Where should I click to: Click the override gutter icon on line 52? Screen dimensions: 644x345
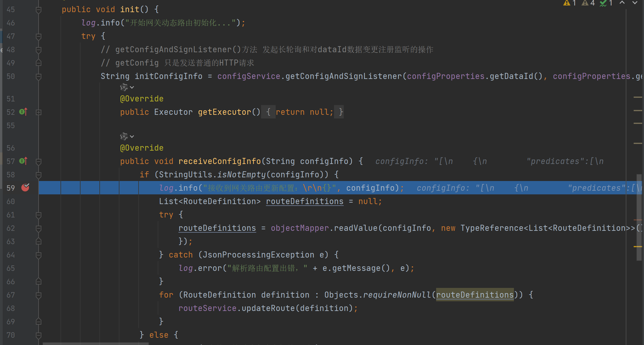click(x=23, y=112)
